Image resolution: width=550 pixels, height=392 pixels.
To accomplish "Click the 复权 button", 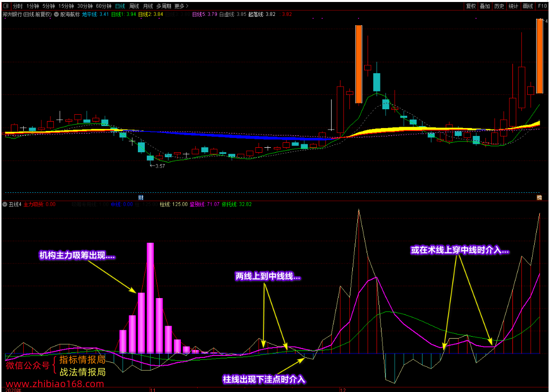I will (471, 6).
